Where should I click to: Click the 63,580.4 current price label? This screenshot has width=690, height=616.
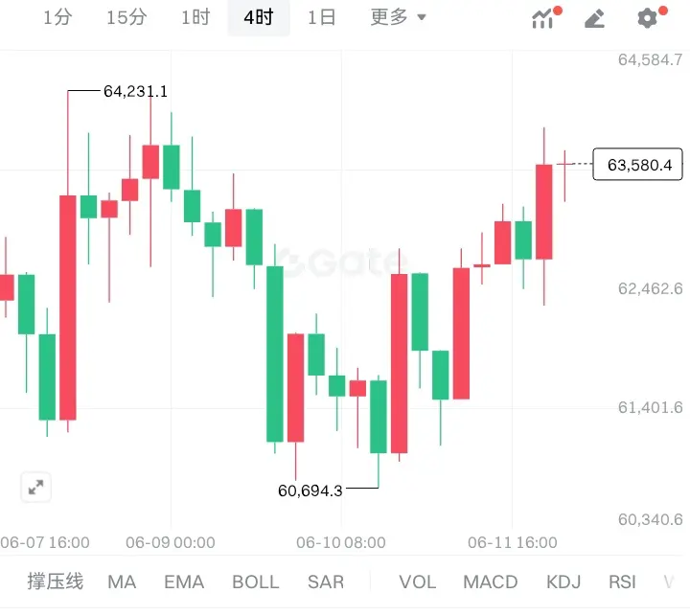tap(637, 165)
